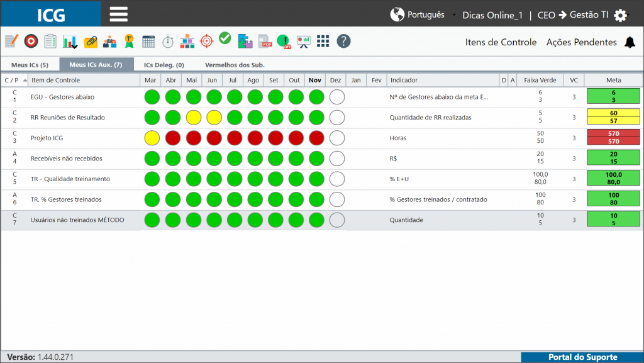Click yellow Mai circle for RR Reuniões
Image resolution: width=644 pixels, height=363 pixels.
194,118
